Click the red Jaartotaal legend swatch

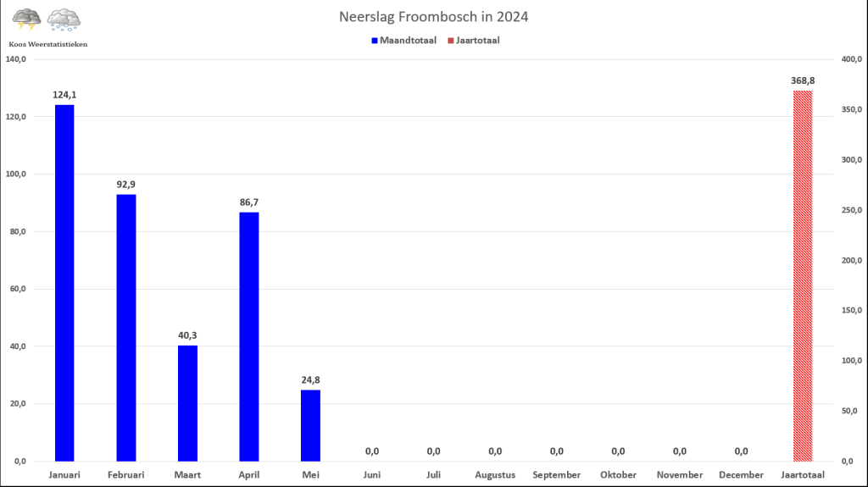(451, 41)
